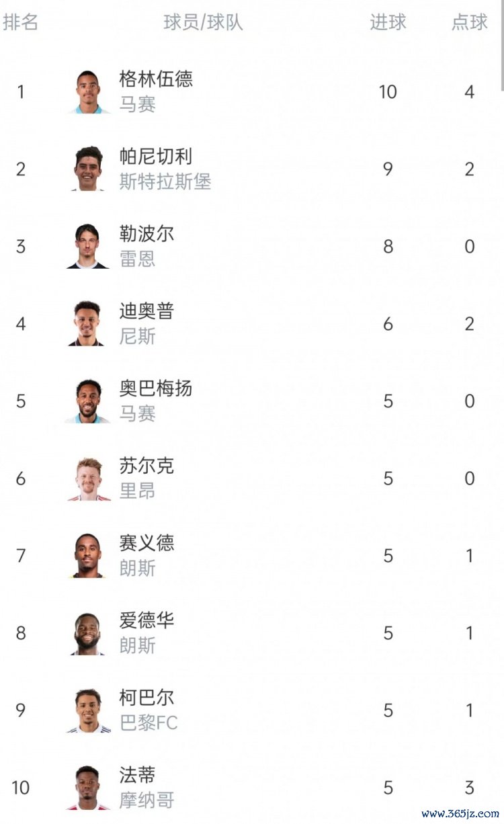The width and height of the screenshot is (504, 824).
Task: Click 奥巴梅扬 player avatar photo
Action: (88, 401)
